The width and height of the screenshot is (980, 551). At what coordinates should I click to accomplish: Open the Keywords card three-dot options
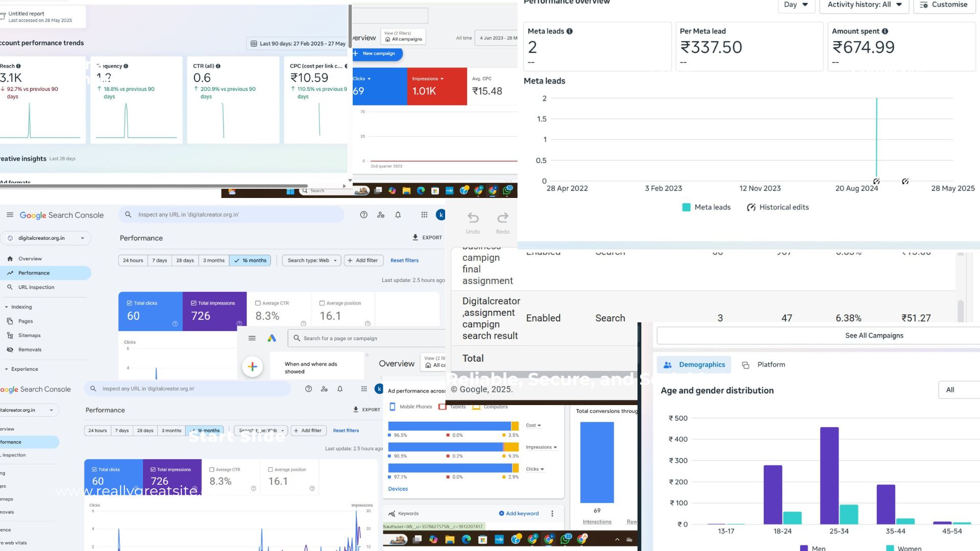coord(552,514)
